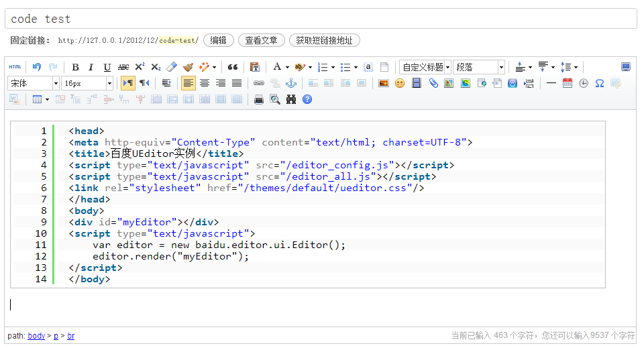This screenshot has height=348, width=644.
Task: Open the search and replace binoculars
Action: point(291,99)
